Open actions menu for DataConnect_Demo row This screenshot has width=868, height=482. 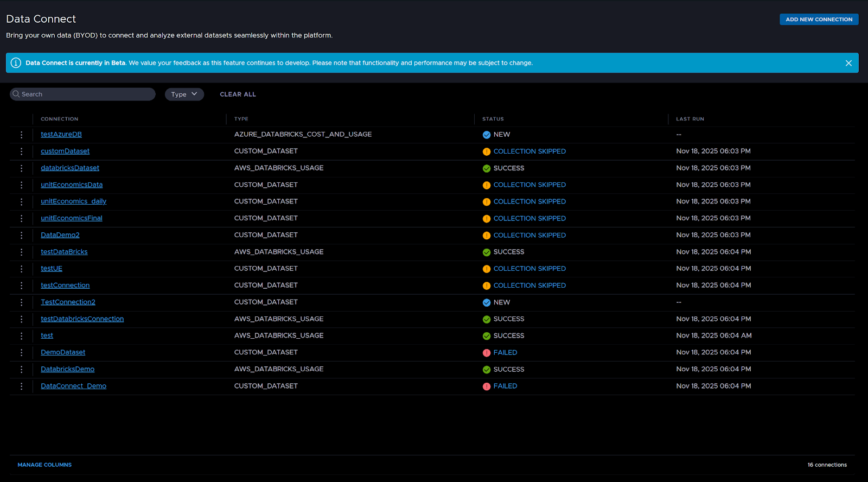click(x=22, y=386)
